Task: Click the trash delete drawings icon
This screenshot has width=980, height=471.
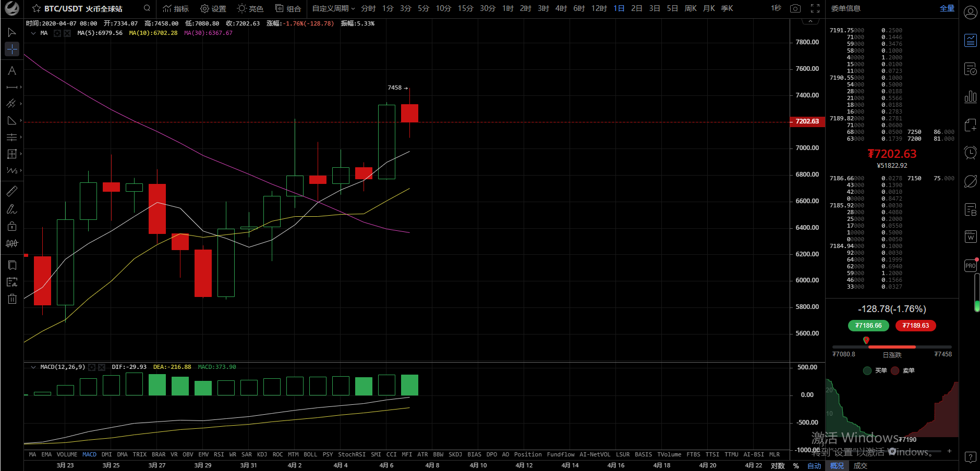Action: (x=12, y=299)
